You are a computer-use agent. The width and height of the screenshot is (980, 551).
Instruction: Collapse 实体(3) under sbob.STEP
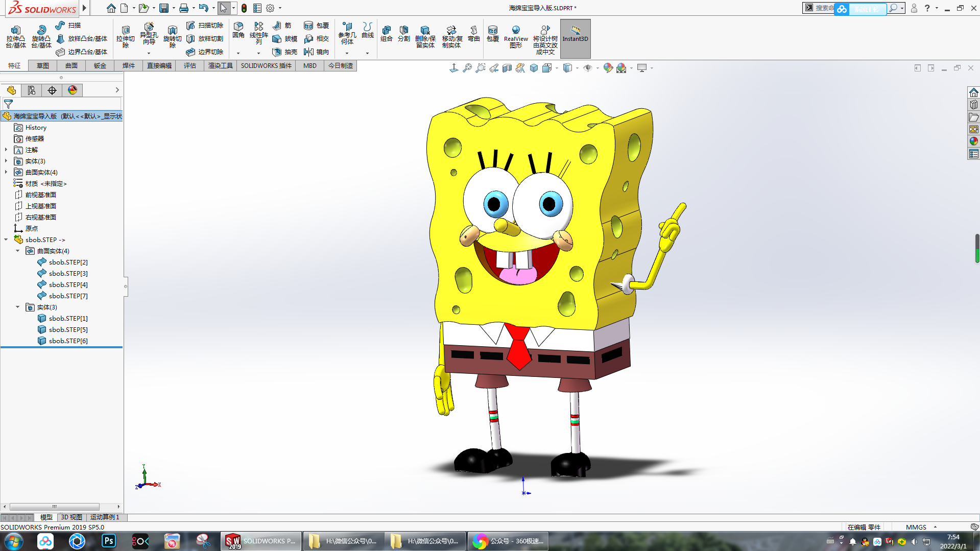click(x=18, y=307)
